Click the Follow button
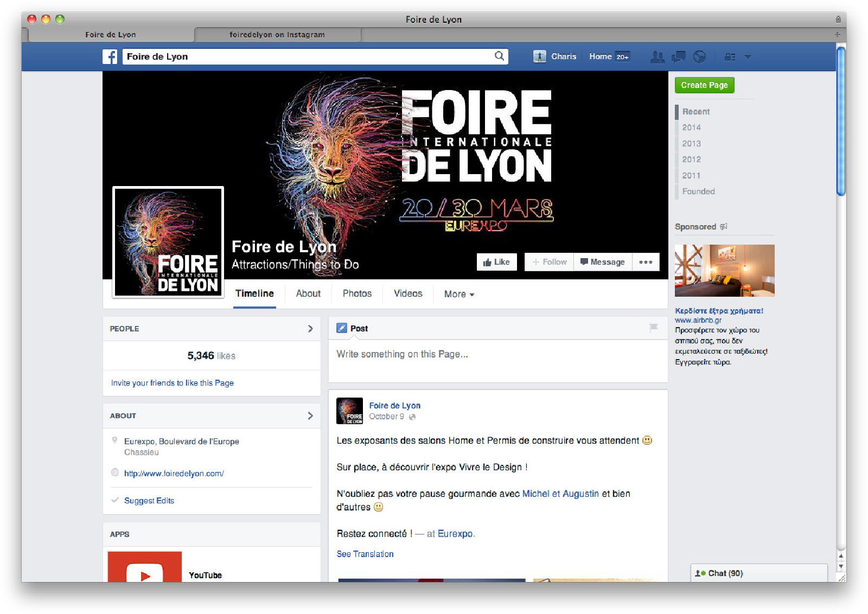The height and width of the screenshot is (614, 868). pyautogui.click(x=549, y=262)
